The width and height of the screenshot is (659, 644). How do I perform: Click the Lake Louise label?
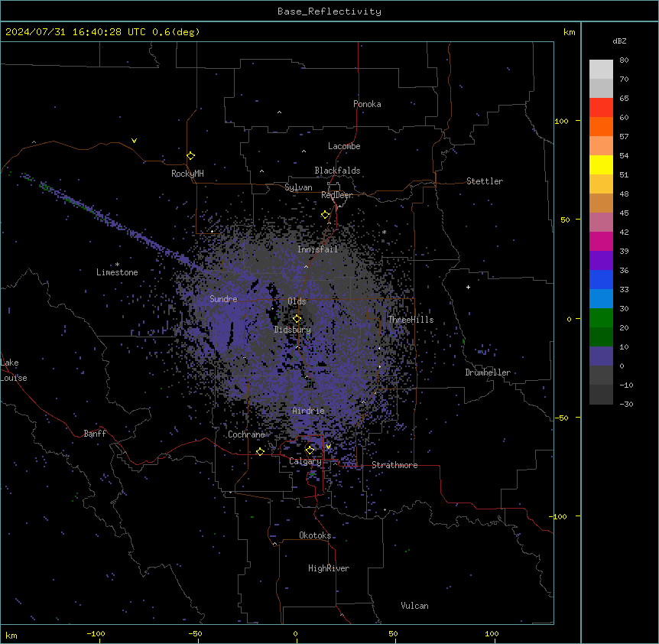(14, 370)
